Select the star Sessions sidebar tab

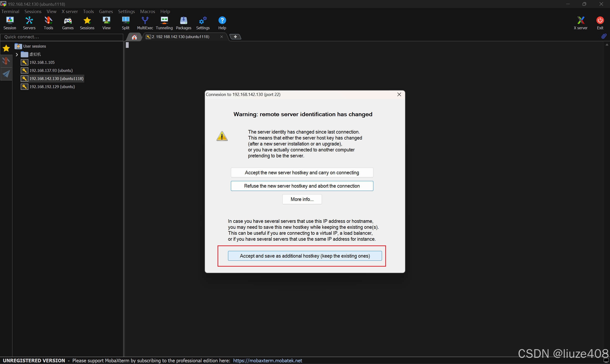[x=6, y=48]
